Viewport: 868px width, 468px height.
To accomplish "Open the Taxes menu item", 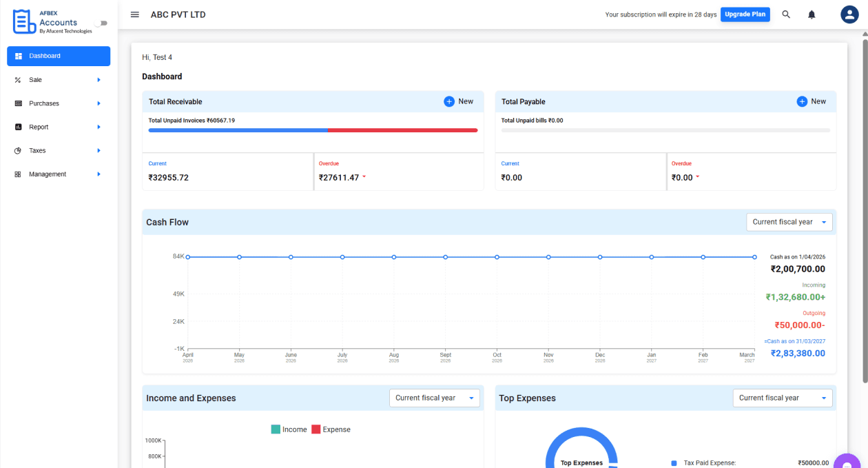I will [59, 150].
